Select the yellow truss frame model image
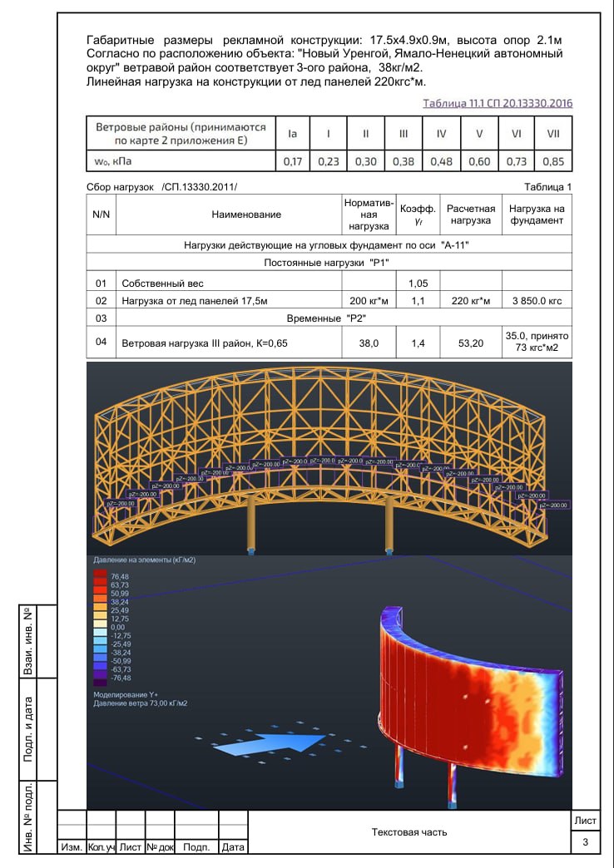Image resolution: width=614 pixels, height=868 pixels. pos(329,458)
